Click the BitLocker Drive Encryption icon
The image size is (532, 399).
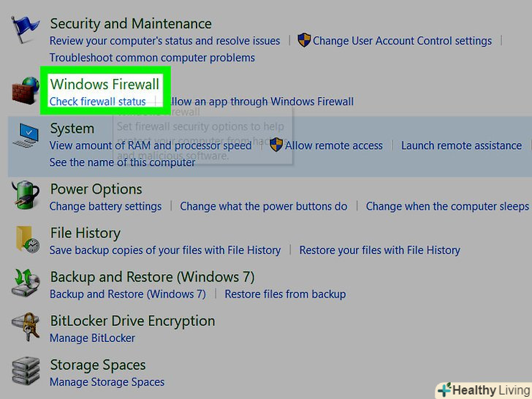pyautogui.click(x=26, y=328)
